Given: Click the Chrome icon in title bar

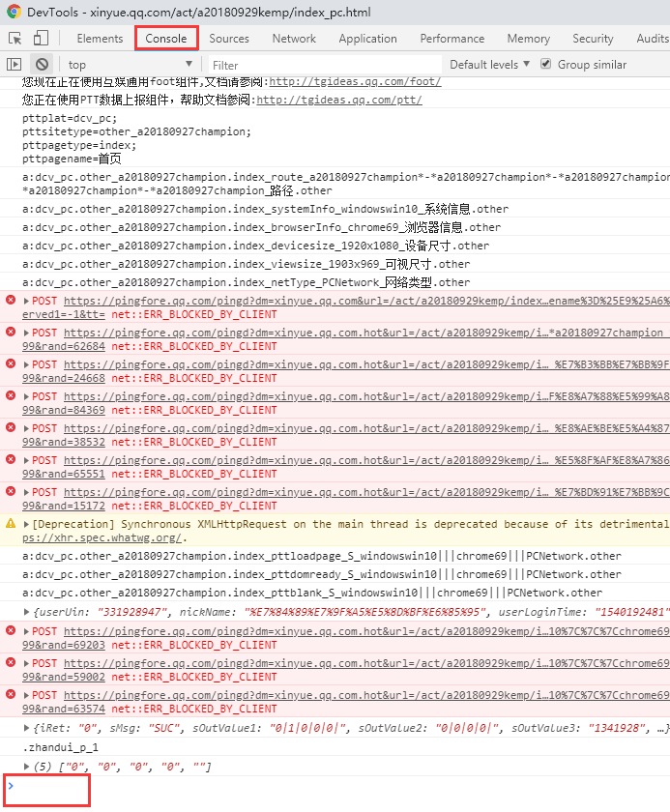Looking at the screenshot, I should (14, 12).
